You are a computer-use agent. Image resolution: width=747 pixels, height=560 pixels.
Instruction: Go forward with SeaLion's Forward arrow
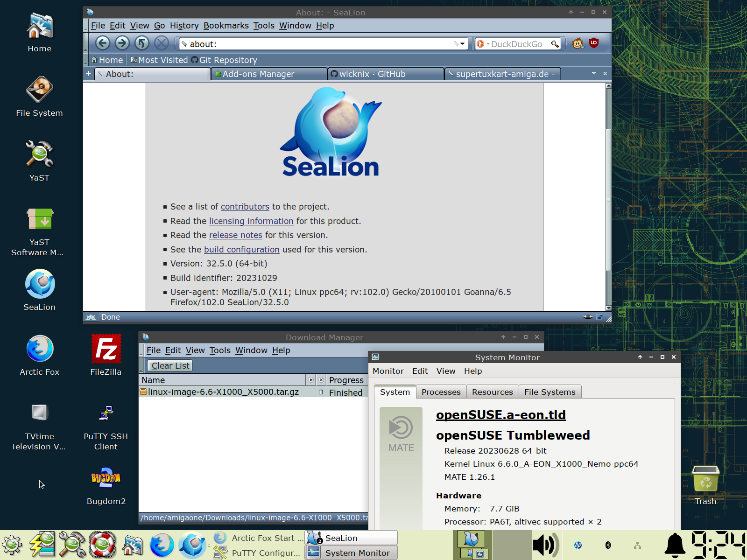(122, 43)
